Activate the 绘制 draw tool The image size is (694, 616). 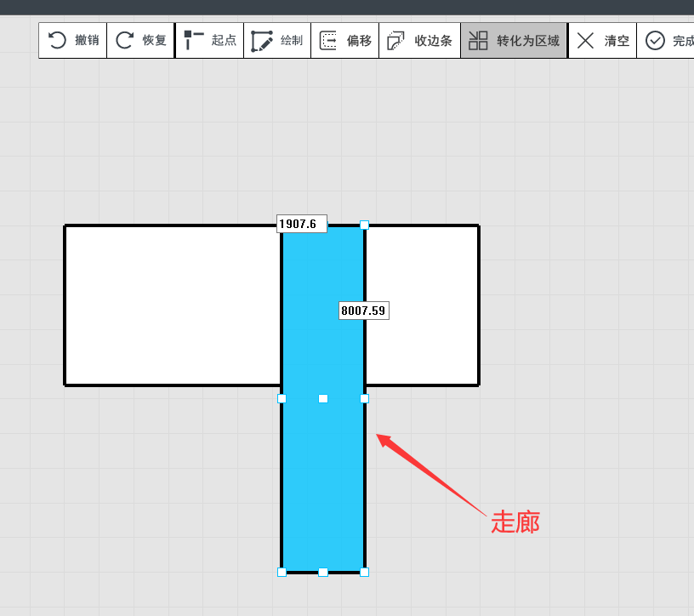277,40
